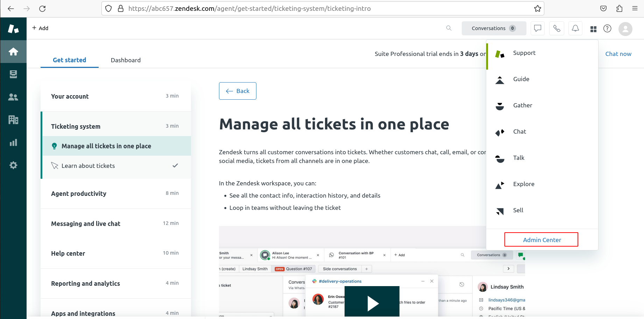
Task: Select Manage all tickets in one place step
Action: coord(116,146)
